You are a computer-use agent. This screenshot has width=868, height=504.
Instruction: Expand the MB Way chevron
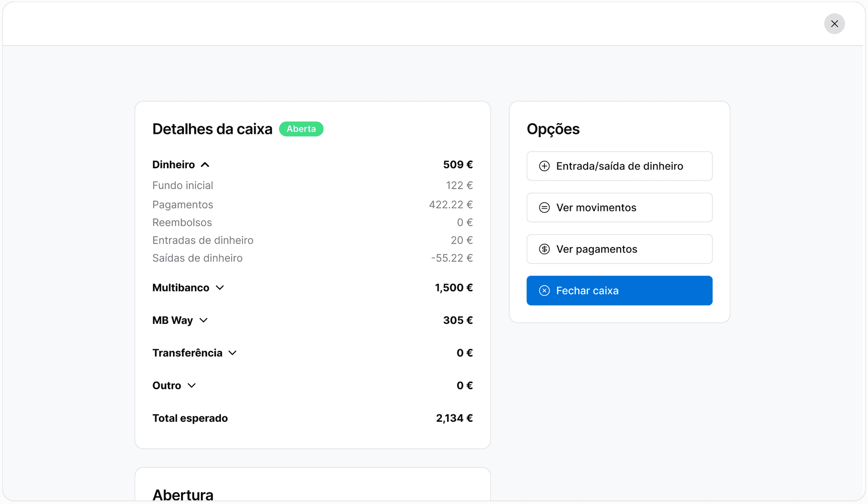203,320
